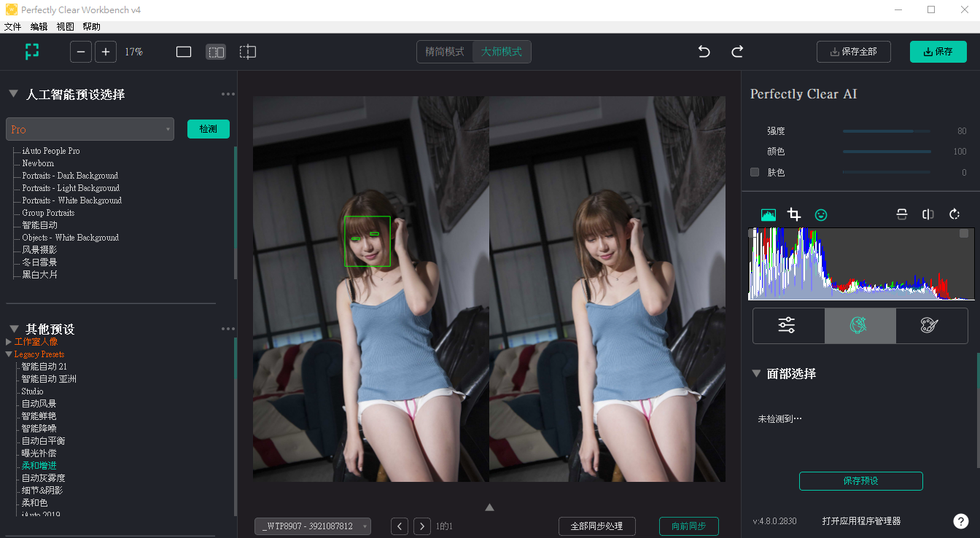Undo the last adjustment
Image resolution: width=980 pixels, height=538 pixels.
(704, 52)
